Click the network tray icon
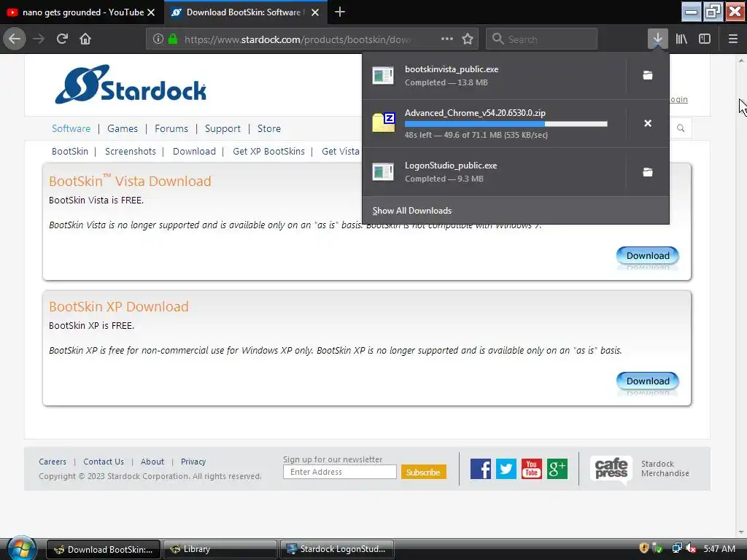This screenshot has width=747, height=560. pyautogui.click(x=677, y=548)
